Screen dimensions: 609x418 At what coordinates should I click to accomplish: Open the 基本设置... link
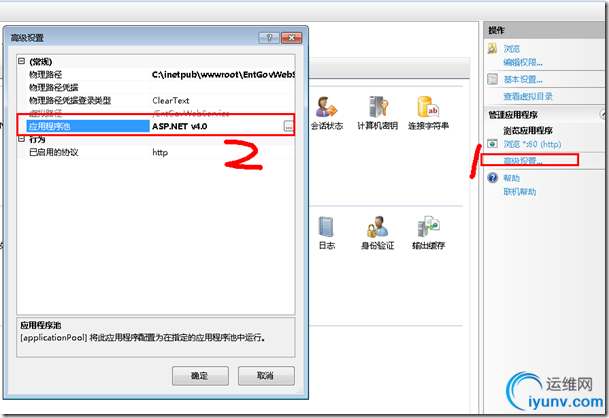523,79
